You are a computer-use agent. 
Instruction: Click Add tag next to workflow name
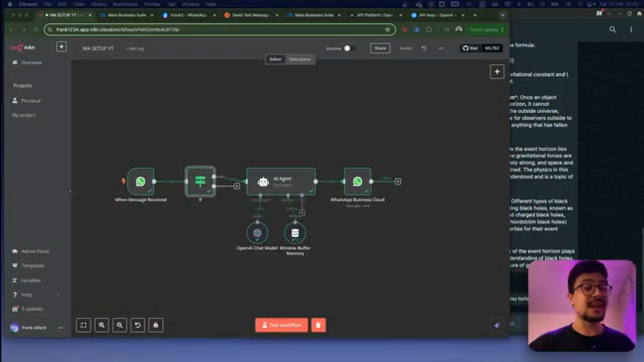tap(135, 48)
